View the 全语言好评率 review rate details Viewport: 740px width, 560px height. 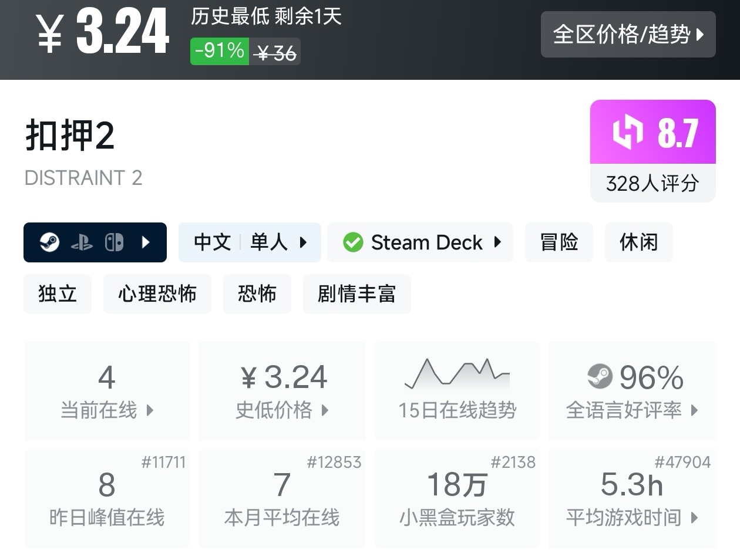(632, 410)
